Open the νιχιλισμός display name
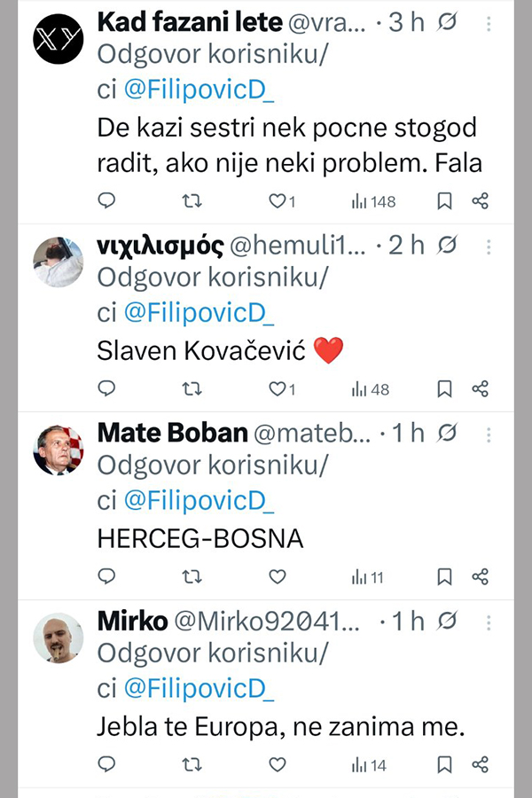This screenshot has width=532, height=798. (160, 246)
